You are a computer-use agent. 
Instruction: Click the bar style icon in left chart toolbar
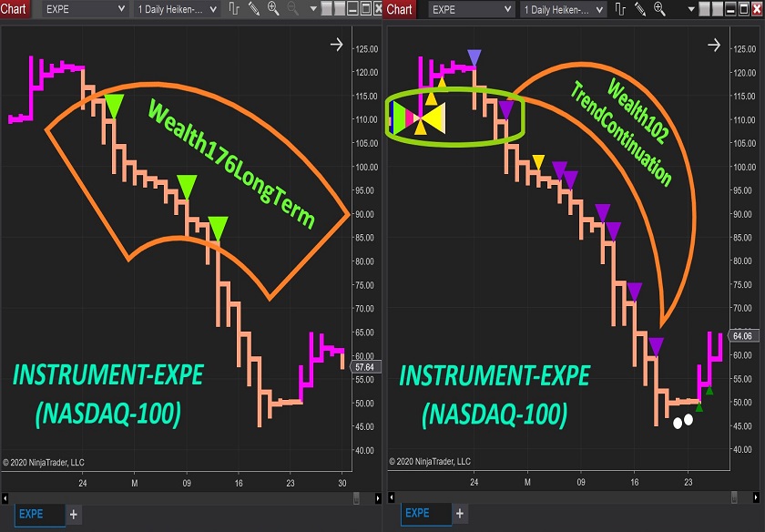pyautogui.click(x=234, y=9)
